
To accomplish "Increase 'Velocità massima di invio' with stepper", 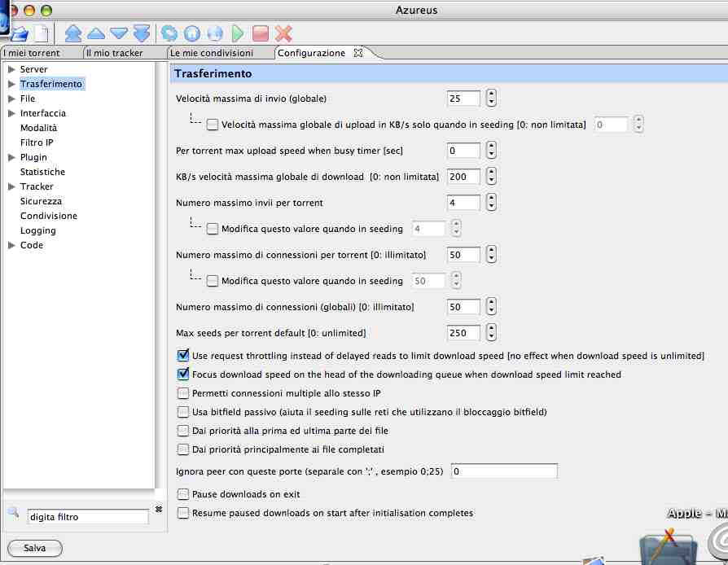I will click(491, 94).
